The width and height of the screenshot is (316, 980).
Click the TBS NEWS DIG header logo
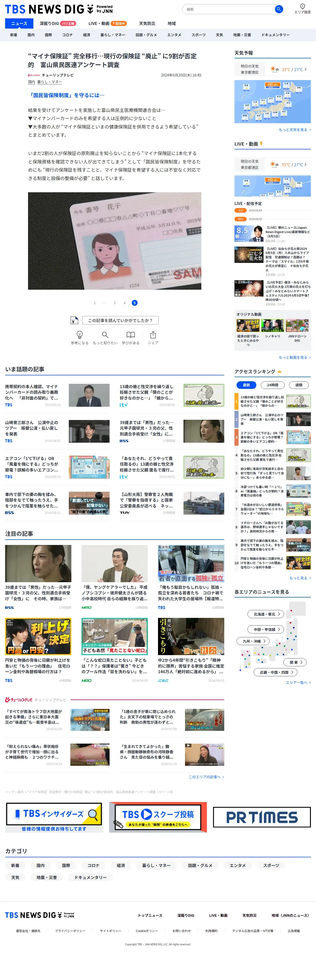59,9
